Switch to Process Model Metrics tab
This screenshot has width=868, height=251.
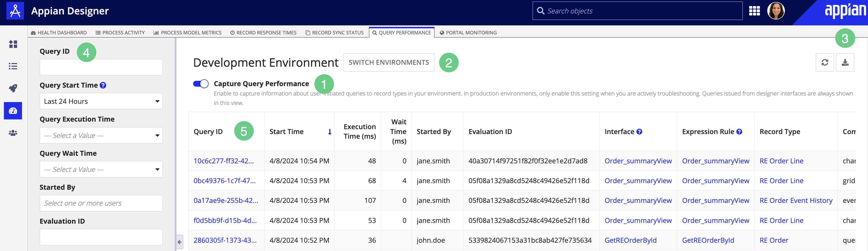187,33
